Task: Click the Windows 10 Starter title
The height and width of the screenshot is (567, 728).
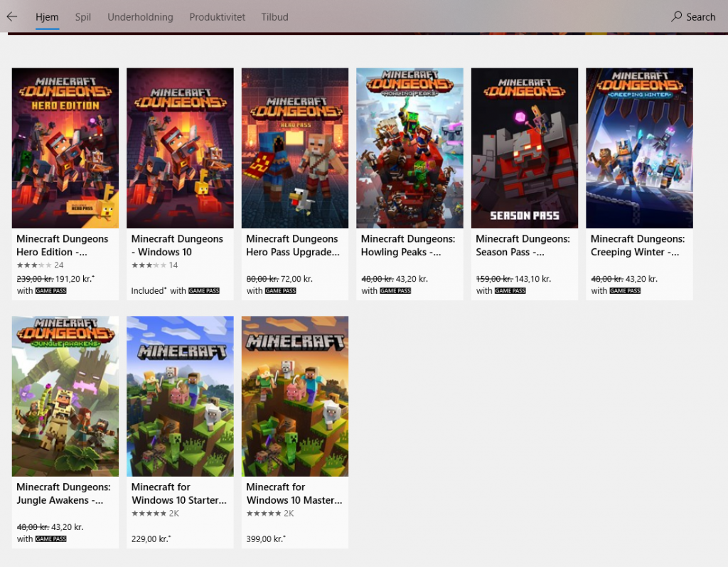Action: pos(178,494)
